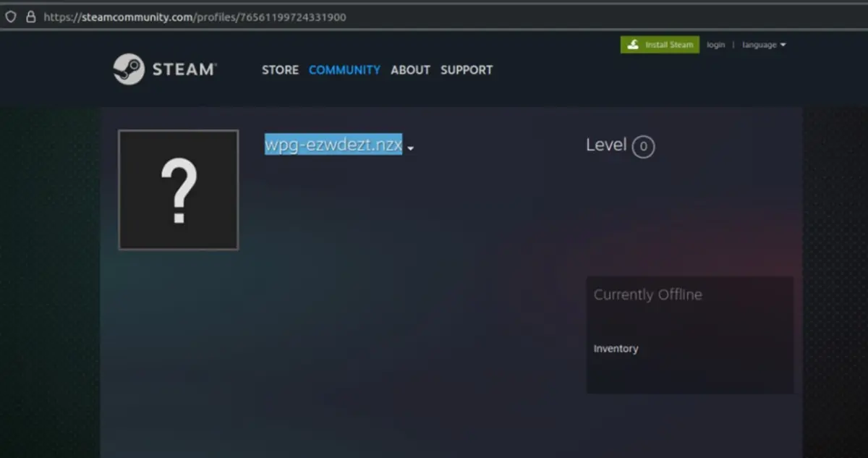The image size is (868, 458).
Task: Click the Level label
Action: coord(606,145)
